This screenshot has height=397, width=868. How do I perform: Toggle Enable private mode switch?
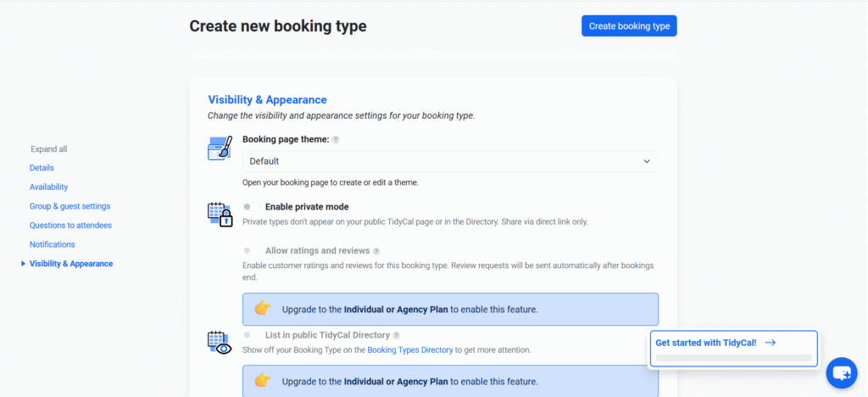click(x=251, y=207)
